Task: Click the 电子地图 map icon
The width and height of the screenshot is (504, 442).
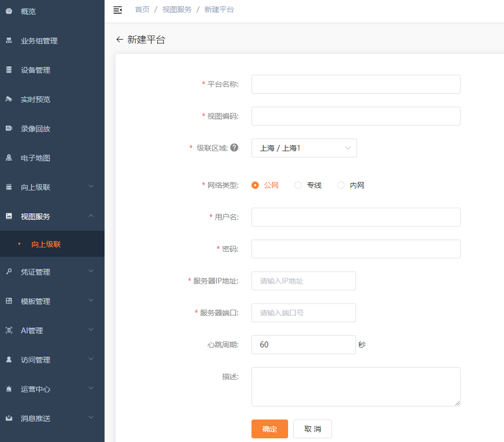Action: pyautogui.click(x=9, y=157)
